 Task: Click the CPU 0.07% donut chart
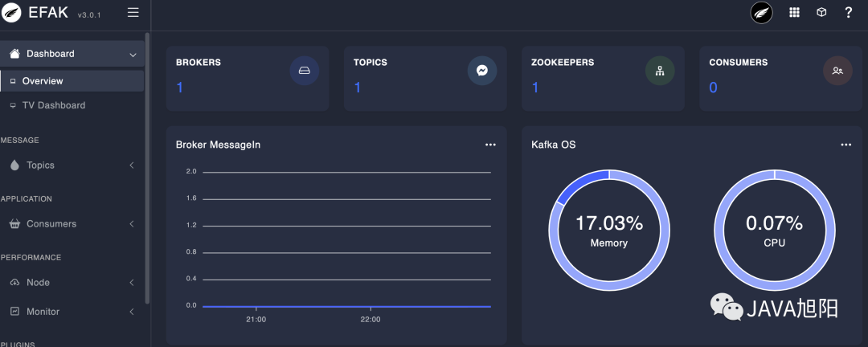(x=775, y=231)
